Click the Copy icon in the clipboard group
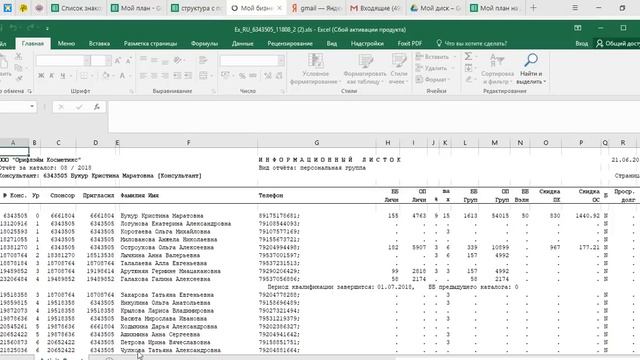 click(x=18, y=68)
